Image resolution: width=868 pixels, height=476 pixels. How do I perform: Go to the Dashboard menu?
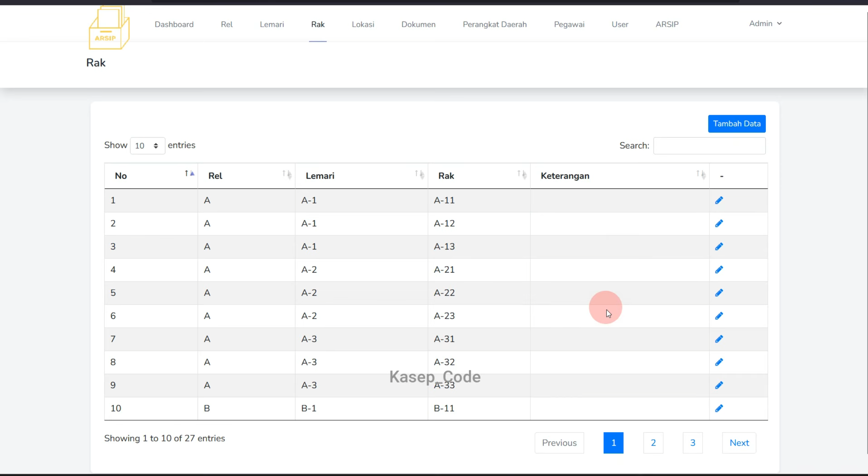pyautogui.click(x=174, y=24)
